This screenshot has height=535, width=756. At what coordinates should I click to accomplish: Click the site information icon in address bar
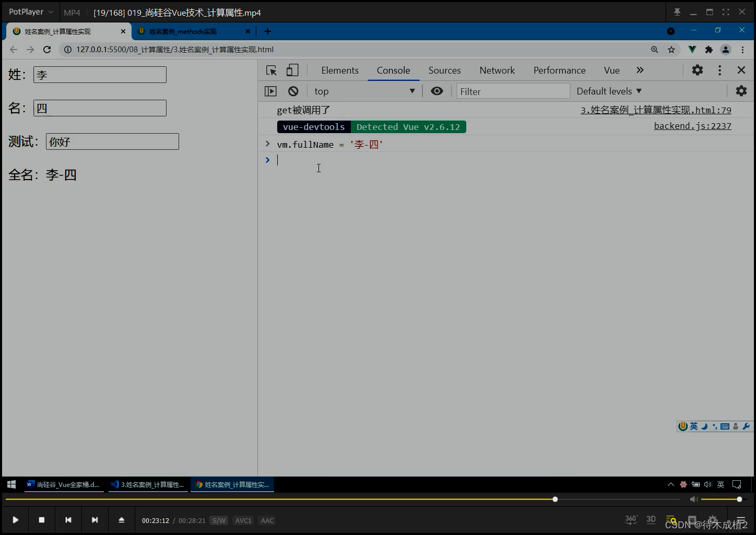tap(68, 50)
